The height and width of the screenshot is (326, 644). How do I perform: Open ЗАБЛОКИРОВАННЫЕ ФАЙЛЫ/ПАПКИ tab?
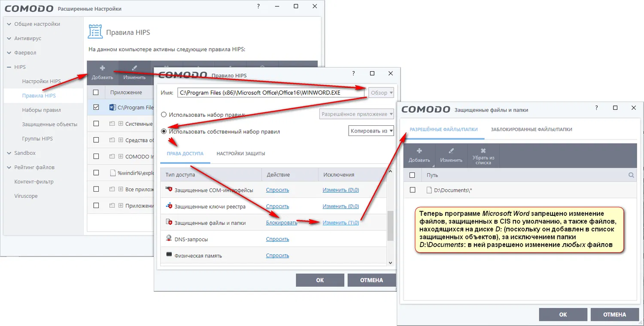coord(532,129)
